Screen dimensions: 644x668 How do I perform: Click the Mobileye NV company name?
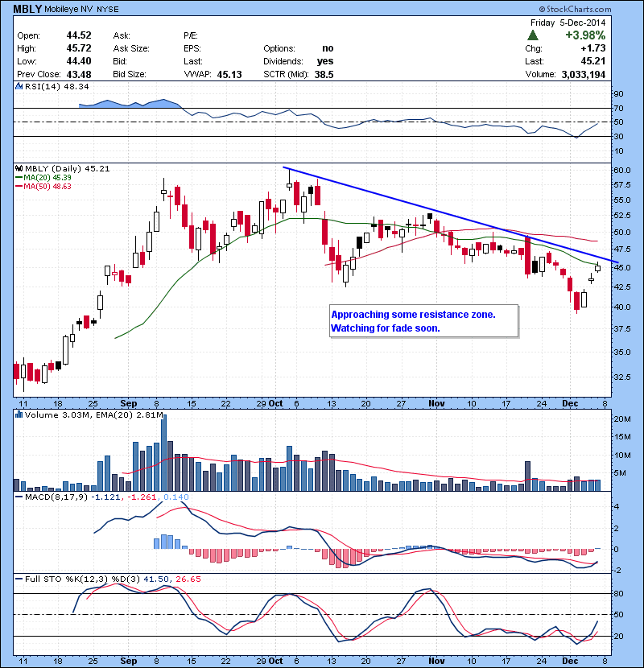[68, 9]
